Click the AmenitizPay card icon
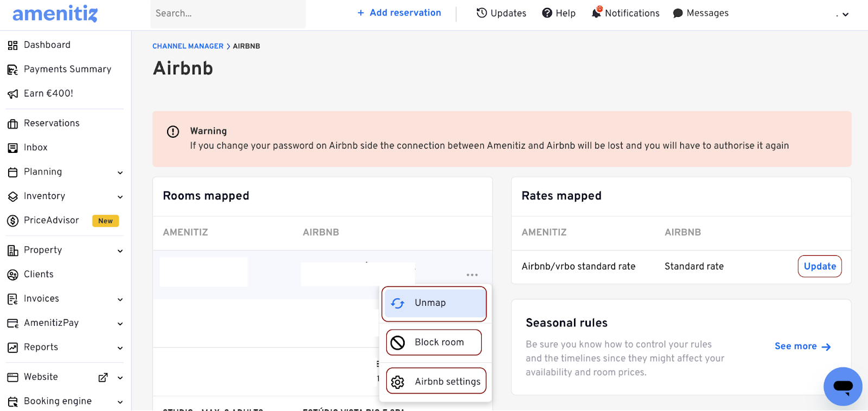The image size is (868, 411). coord(12,324)
